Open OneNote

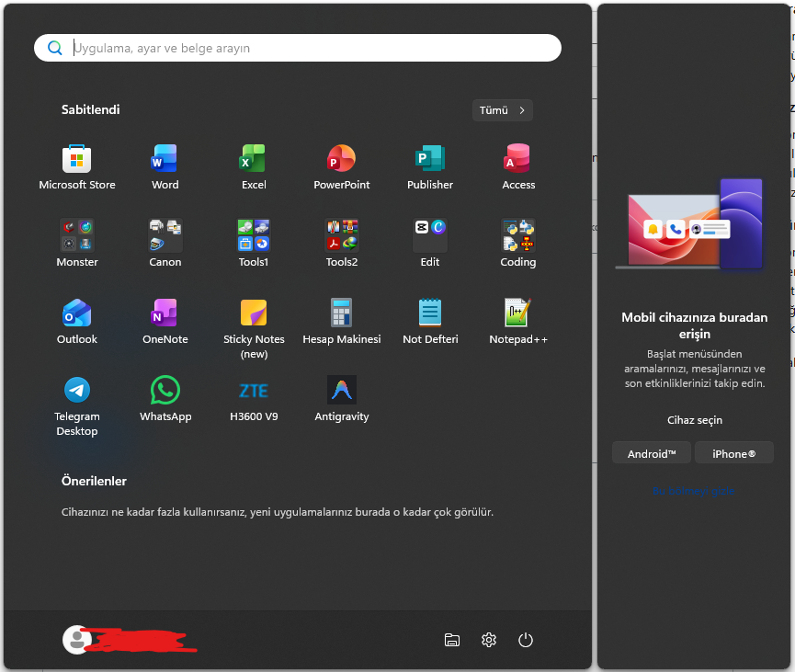coord(165,322)
